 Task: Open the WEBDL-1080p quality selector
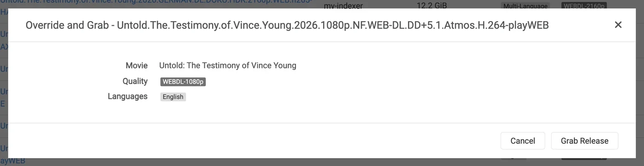point(183,82)
